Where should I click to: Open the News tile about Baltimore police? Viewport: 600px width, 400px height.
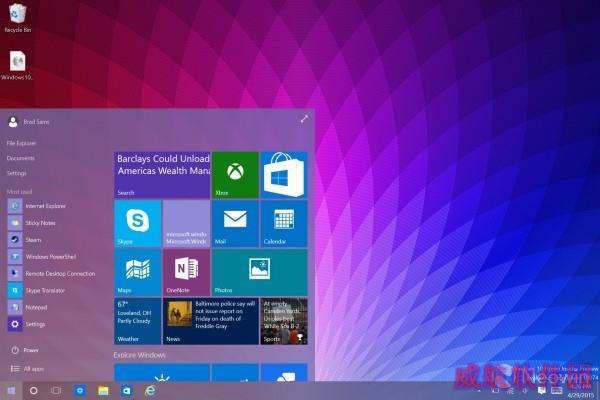pos(211,322)
